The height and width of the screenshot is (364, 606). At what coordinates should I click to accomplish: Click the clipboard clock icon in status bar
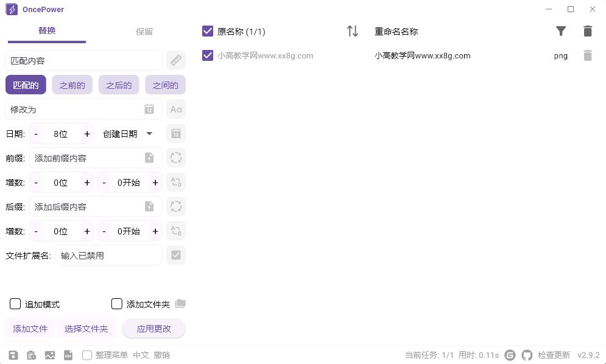(x=31, y=355)
